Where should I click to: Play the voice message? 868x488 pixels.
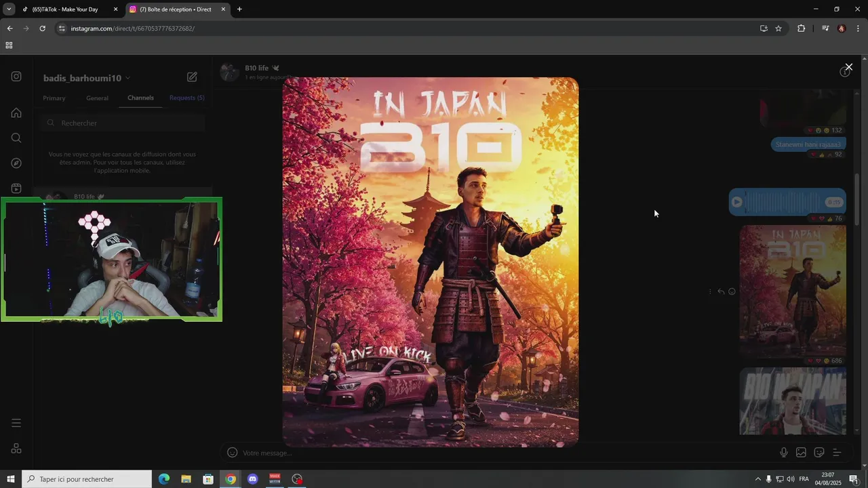click(x=737, y=202)
